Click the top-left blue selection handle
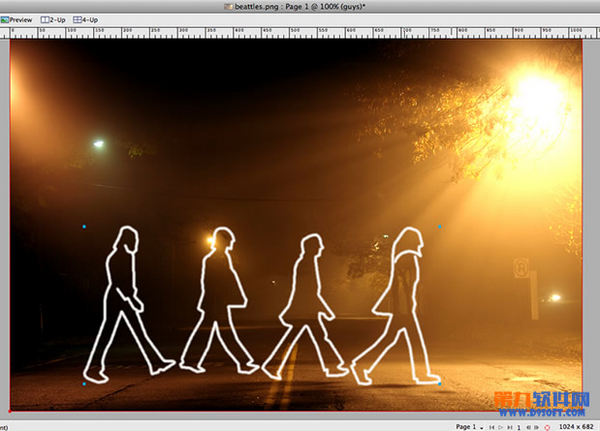 [84, 227]
